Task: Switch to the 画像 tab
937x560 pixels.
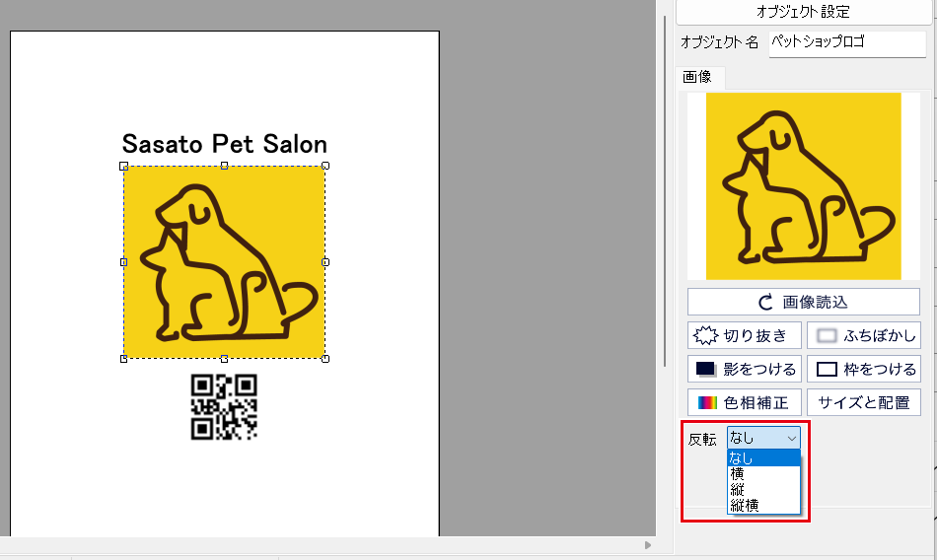Action: 698,77
